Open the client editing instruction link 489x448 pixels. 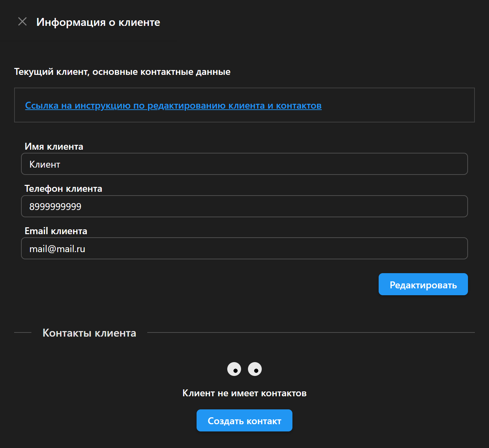(x=173, y=106)
